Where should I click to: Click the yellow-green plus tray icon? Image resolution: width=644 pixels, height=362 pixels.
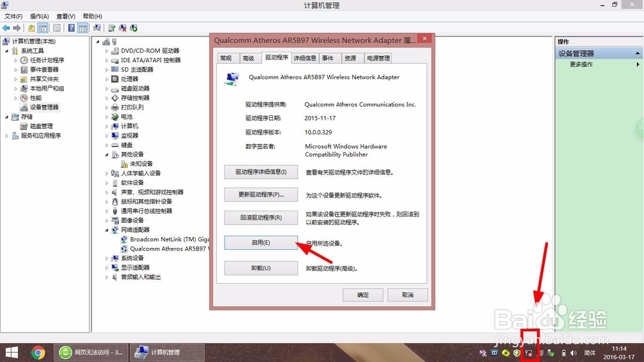pos(506,353)
